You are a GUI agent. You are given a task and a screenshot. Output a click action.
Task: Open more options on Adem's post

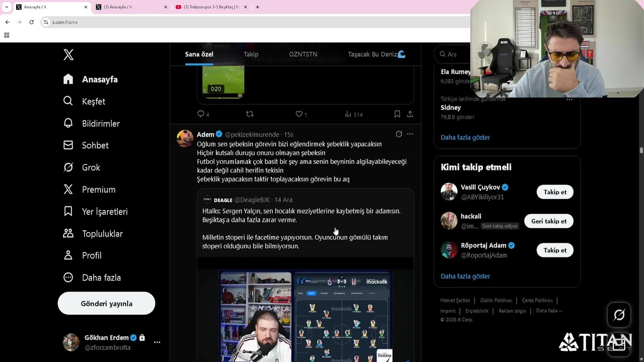pyautogui.click(x=410, y=134)
